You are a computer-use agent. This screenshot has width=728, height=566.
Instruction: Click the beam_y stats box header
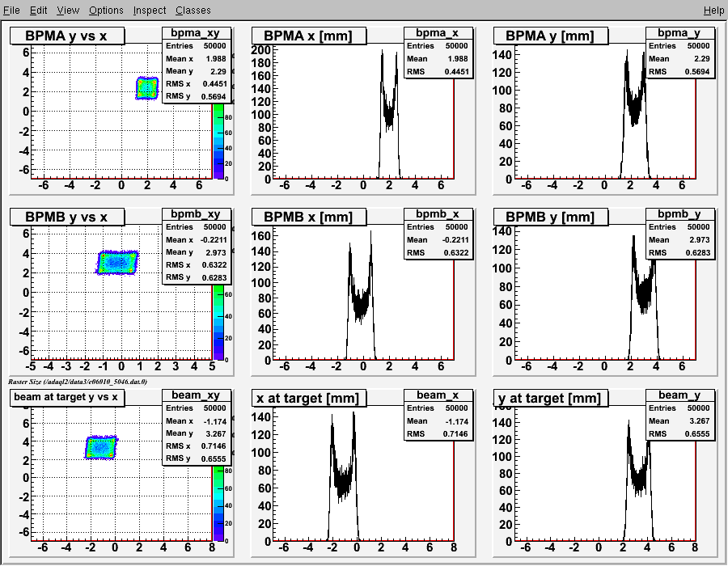pyautogui.click(x=680, y=395)
